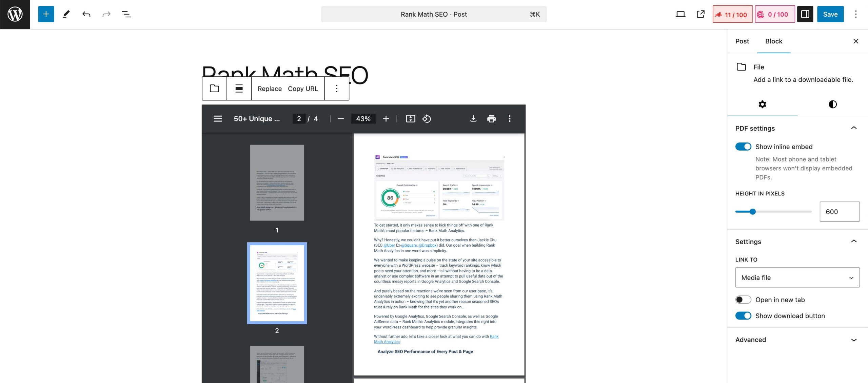The width and height of the screenshot is (868, 383).
Task: Click the PDF download icon
Action: pyautogui.click(x=473, y=118)
